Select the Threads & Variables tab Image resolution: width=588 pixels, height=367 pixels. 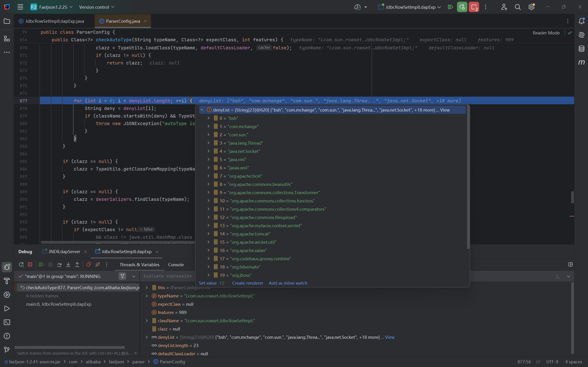[139, 265]
